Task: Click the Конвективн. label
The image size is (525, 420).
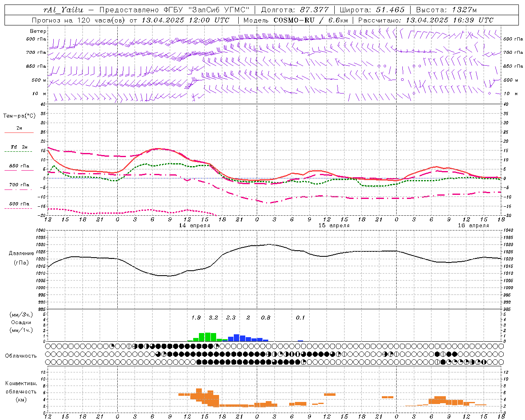Action: tap(21, 383)
